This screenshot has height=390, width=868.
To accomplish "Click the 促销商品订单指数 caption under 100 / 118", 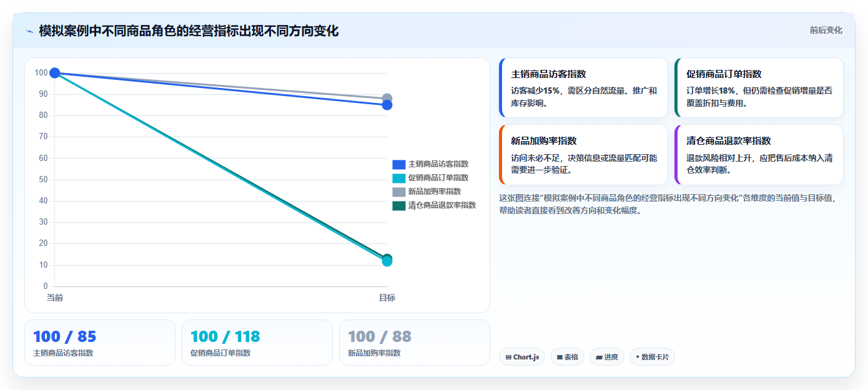I will pyautogui.click(x=220, y=353).
